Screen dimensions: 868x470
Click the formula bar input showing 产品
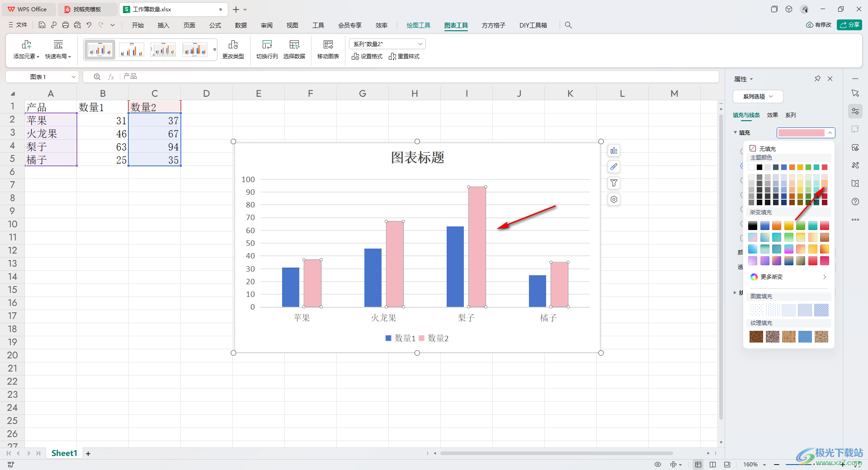(419, 77)
